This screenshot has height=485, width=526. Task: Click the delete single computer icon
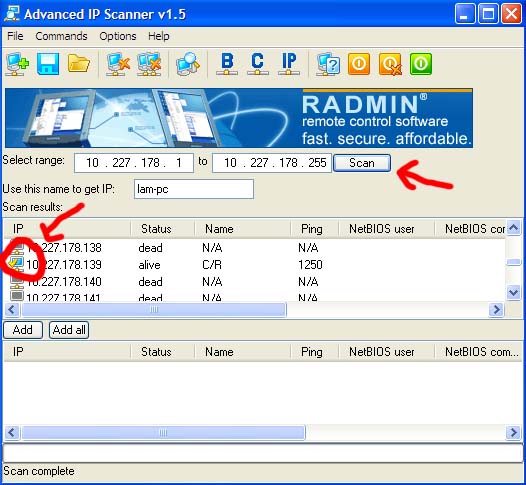click(x=118, y=64)
